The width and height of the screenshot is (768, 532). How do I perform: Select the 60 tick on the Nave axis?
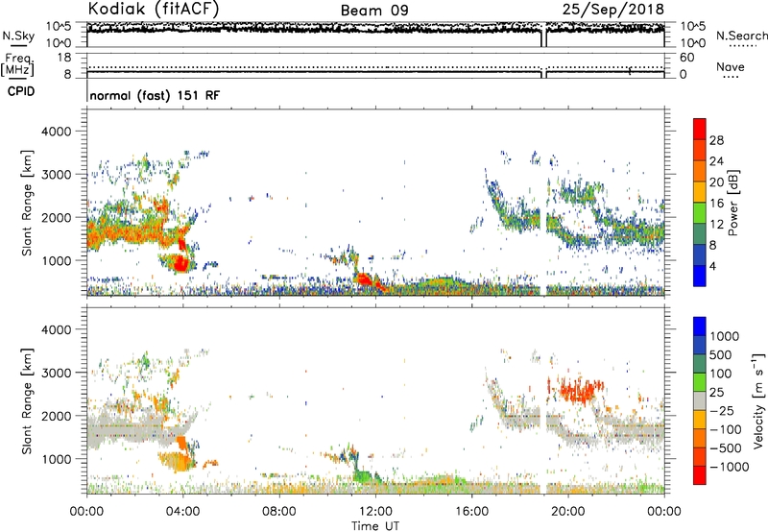pyautogui.click(x=686, y=58)
